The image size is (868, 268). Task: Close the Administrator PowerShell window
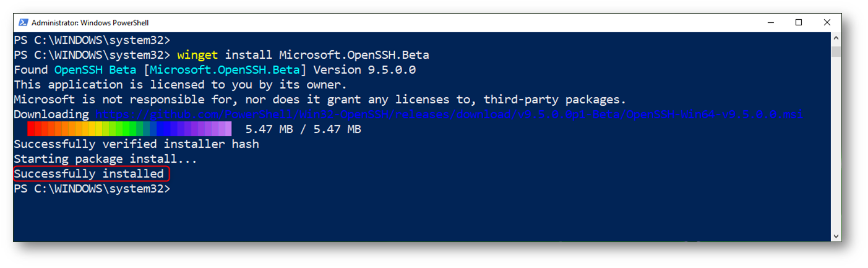click(x=827, y=22)
